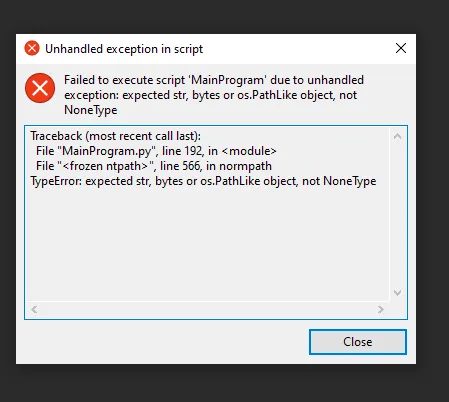The height and width of the screenshot is (402, 449).
Task: Click the 'MainProgram.py' line 192 traceback entry
Action: click(x=156, y=151)
